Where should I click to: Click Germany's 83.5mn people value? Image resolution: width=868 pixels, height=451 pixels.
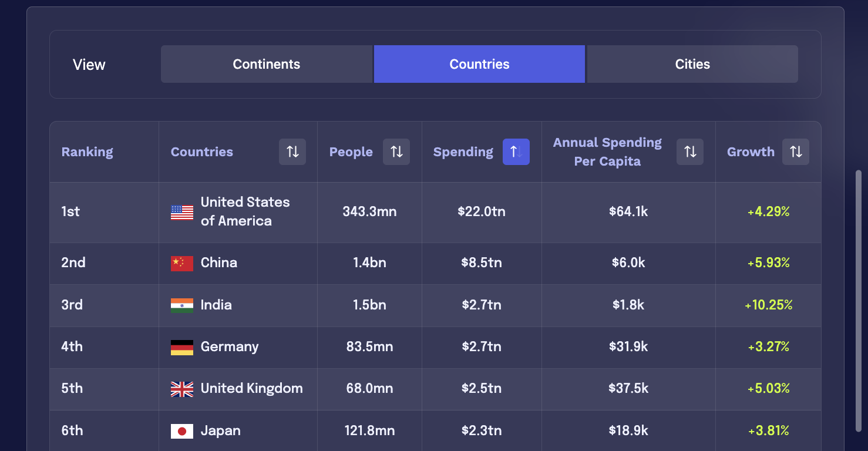click(369, 346)
